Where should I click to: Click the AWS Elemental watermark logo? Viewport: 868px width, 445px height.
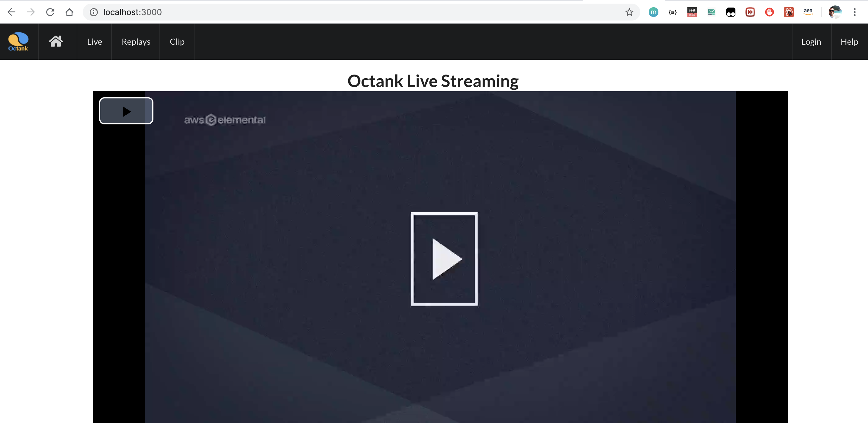point(224,119)
